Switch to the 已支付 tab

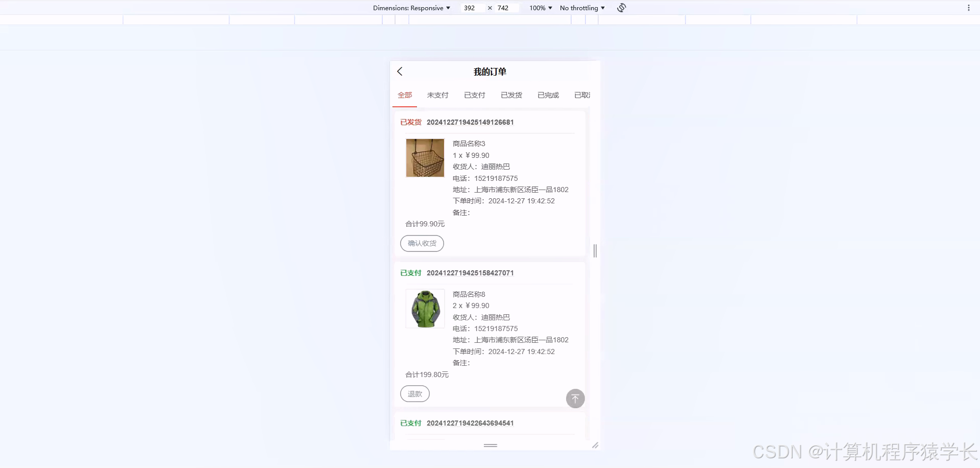(474, 95)
